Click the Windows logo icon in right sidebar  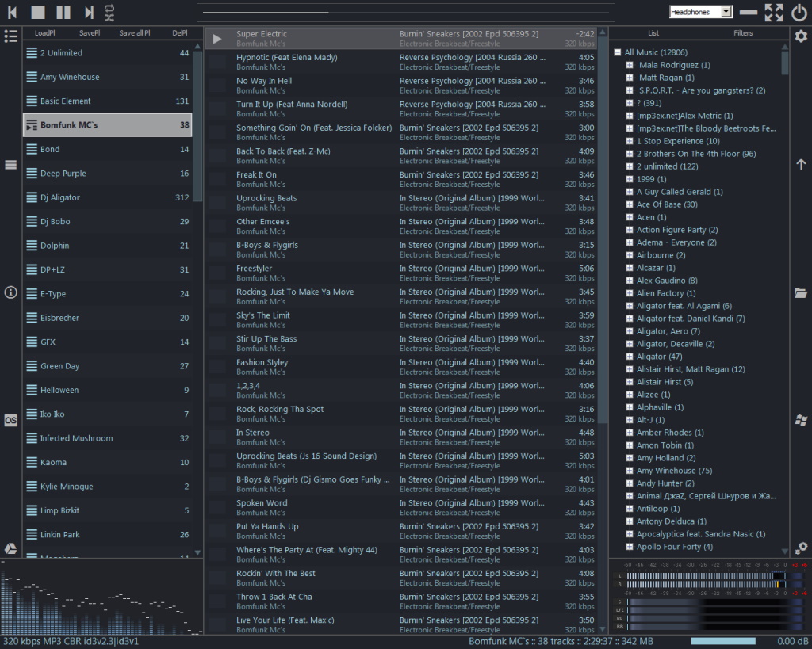pyautogui.click(x=801, y=420)
